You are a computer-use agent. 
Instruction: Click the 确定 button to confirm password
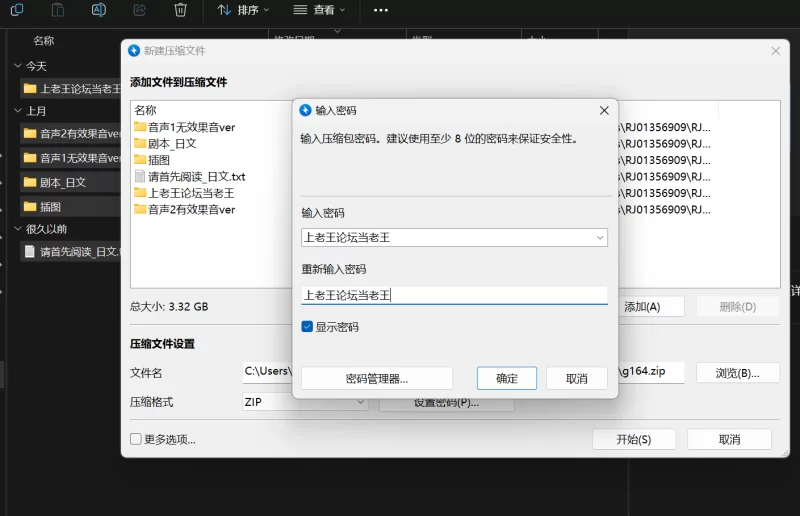(507, 379)
